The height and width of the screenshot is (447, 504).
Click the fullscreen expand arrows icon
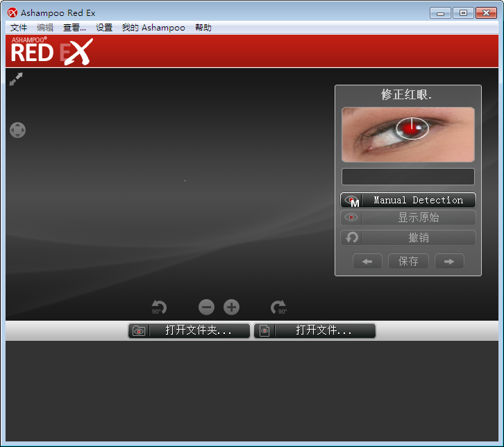pyautogui.click(x=16, y=79)
